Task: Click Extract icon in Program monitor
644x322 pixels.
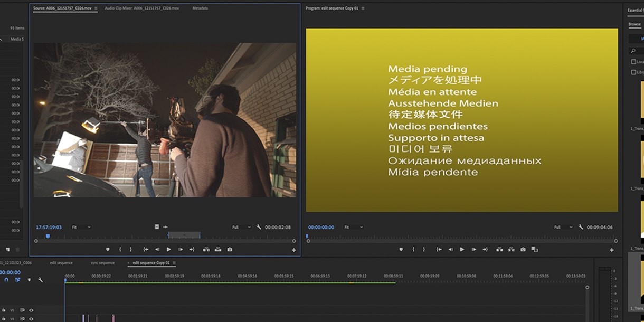Action: click(511, 249)
